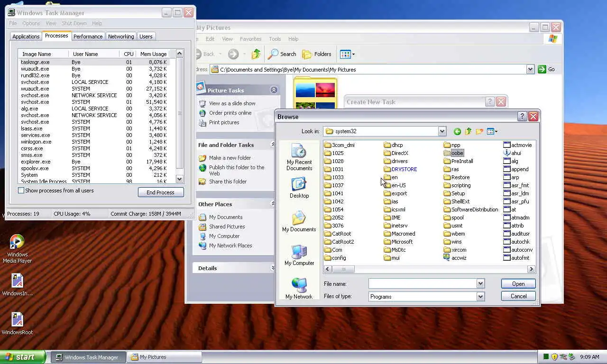The width and height of the screenshot is (607, 364).
Task: Click Cancel button in Browse dialog
Action: (518, 296)
